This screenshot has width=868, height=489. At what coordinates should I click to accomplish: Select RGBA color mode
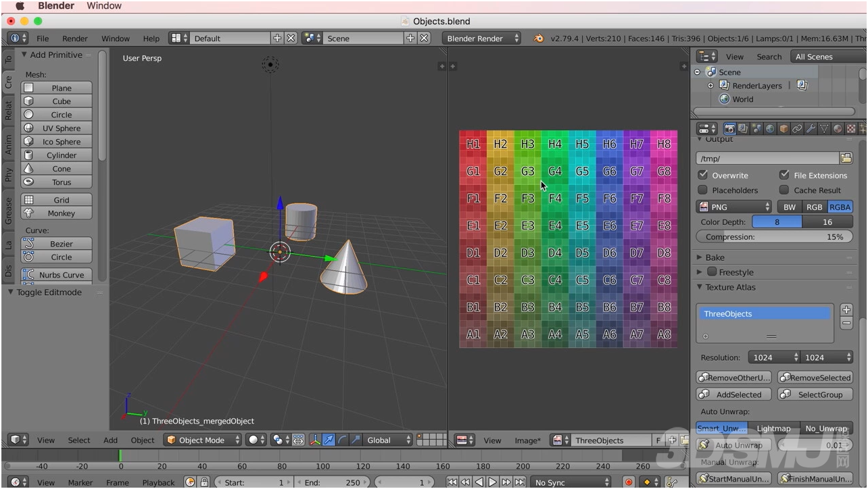tap(840, 207)
